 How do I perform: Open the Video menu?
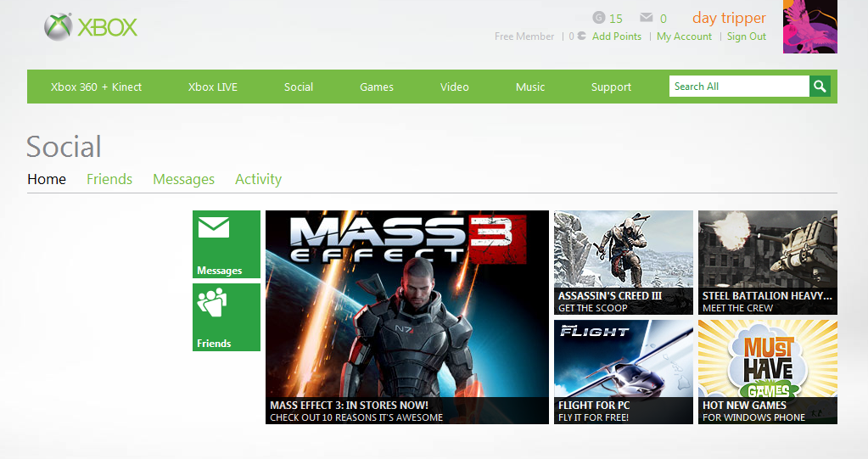[x=455, y=87]
